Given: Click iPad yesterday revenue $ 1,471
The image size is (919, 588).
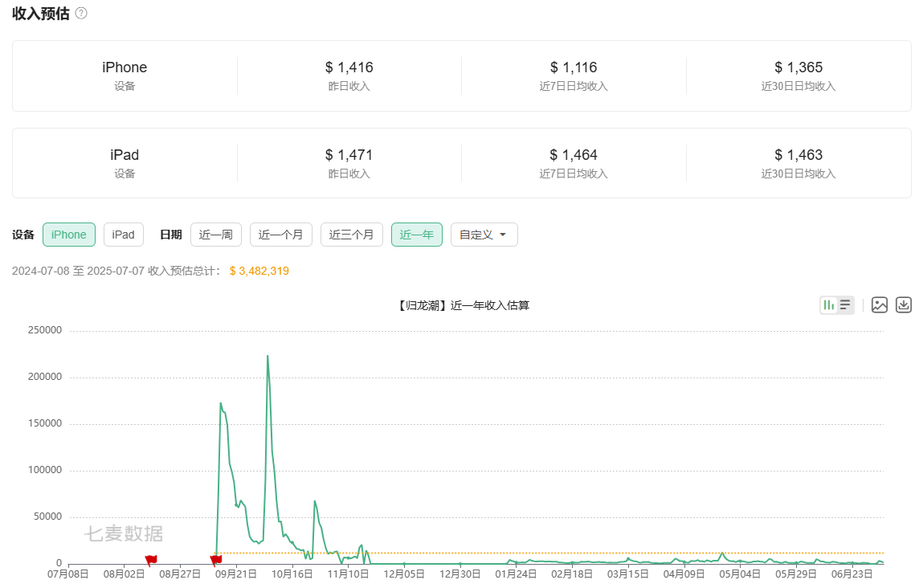Looking at the screenshot, I should (x=349, y=155).
